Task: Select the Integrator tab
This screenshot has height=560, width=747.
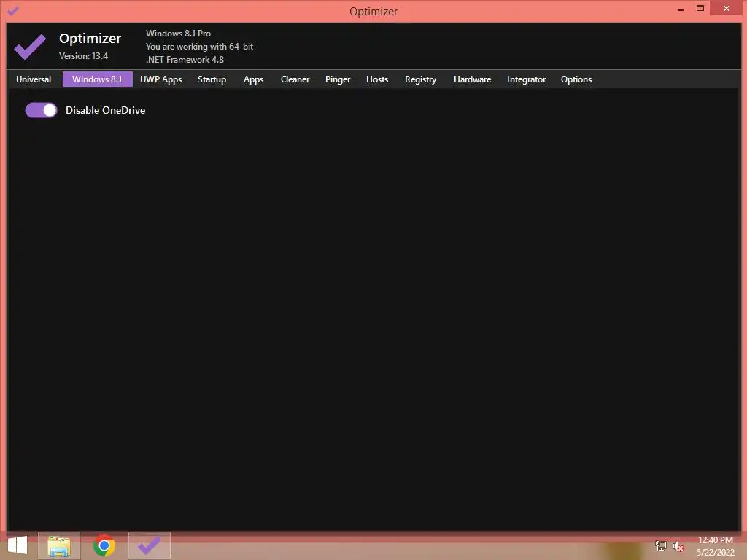Action: click(527, 79)
